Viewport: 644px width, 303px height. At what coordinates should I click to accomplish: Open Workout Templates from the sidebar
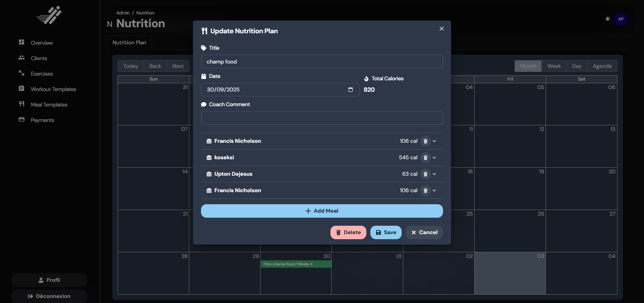click(53, 89)
